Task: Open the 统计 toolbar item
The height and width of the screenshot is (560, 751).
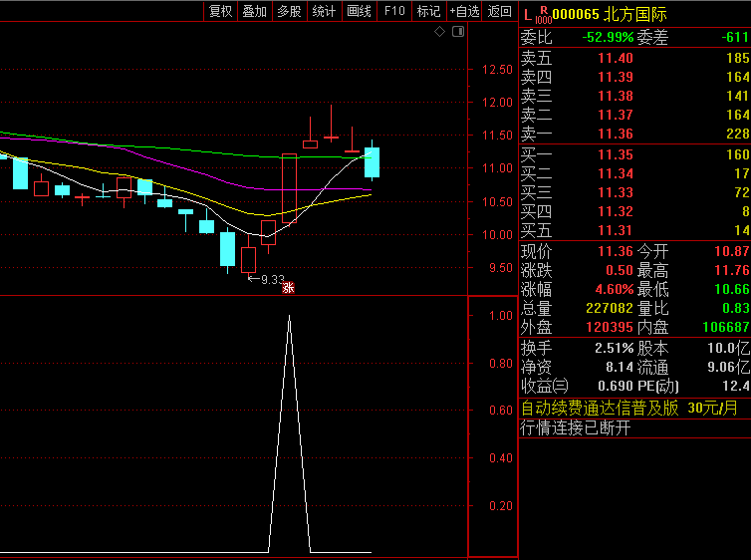Action: tap(325, 11)
